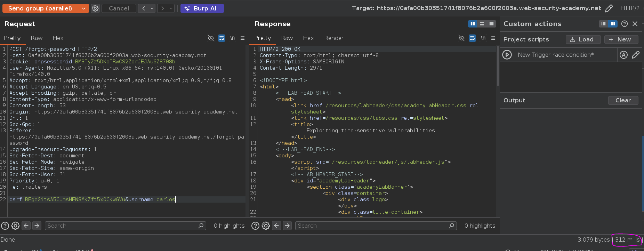Image resolution: width=644 pixels, height=251 pixels.
Task: Select tabbed layout in the Response header
Action: (x=491, y=24)
